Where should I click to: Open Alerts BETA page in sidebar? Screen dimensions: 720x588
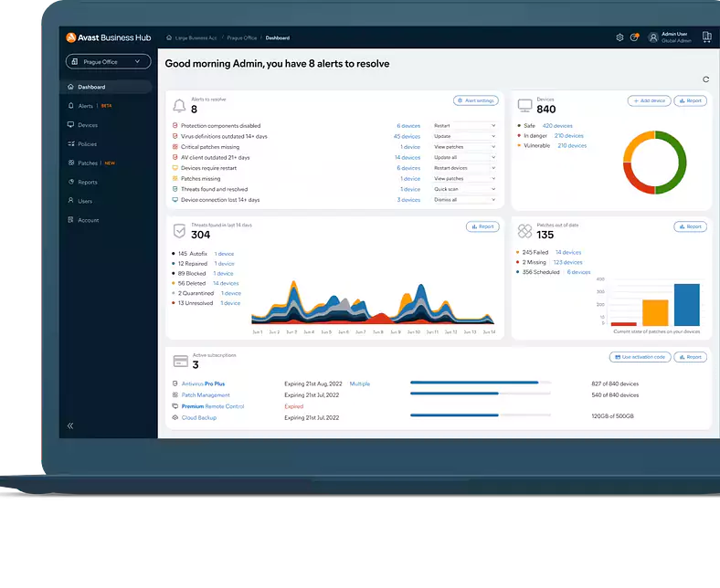pos(86,106)
